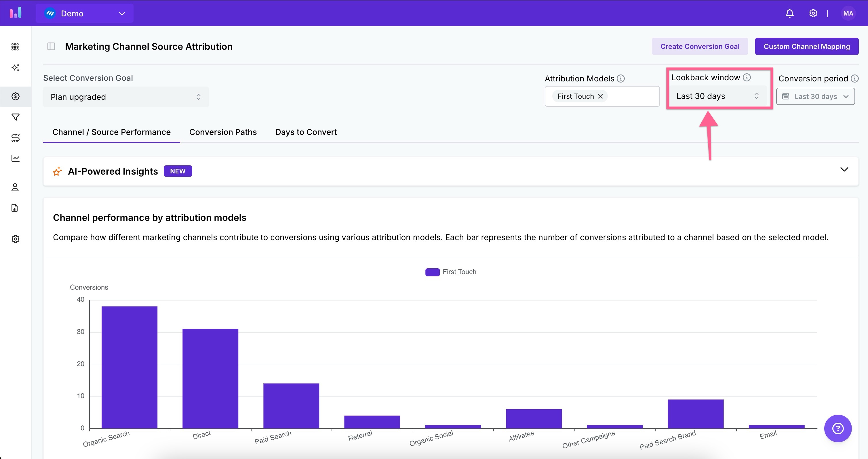Open the notifications bell icon
This screenshot has width=868, height=459.
click(x=789, y=14)
